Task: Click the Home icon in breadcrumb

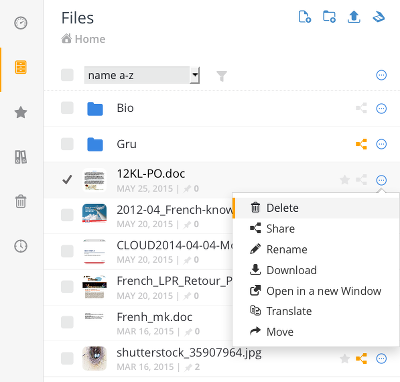Action: (x=66, y=39)
